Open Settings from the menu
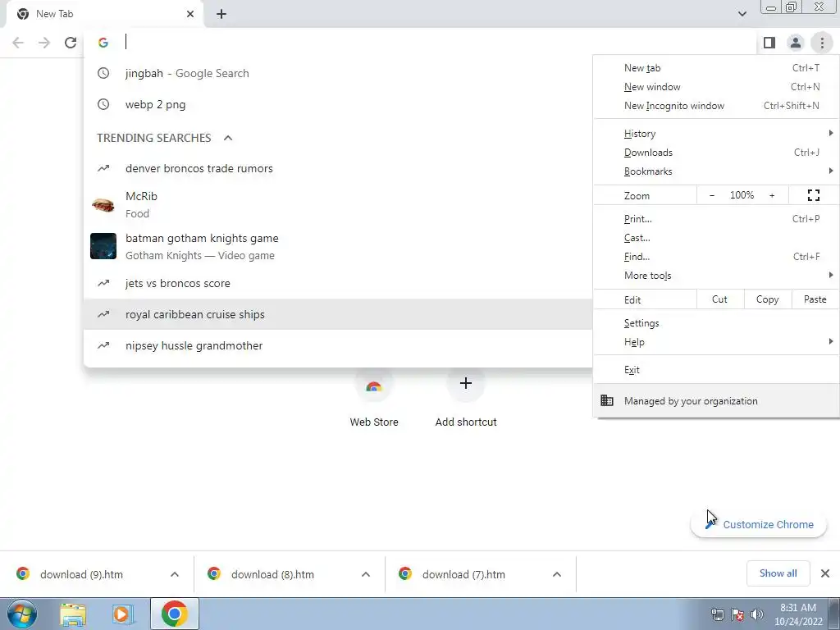 coord(716,323)
